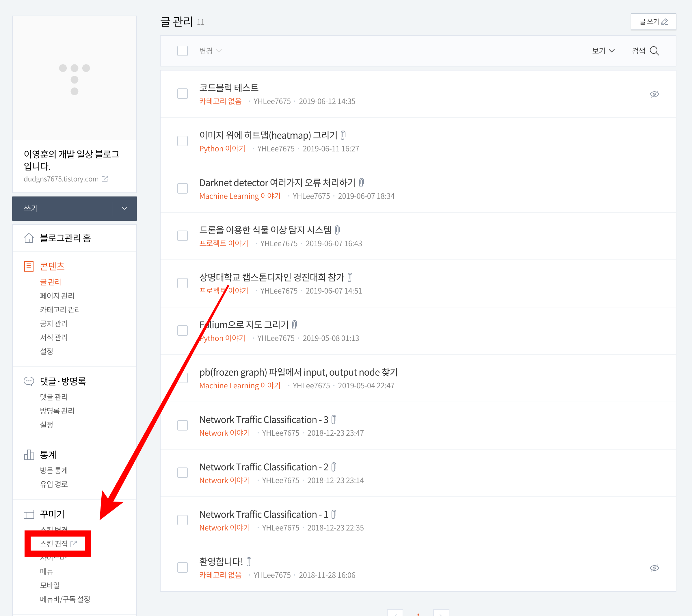Image resolution: width=692 pixels, height=616 pixels.
Task: Expand the 변경 dropdown
Action: (x=210, y=51)
